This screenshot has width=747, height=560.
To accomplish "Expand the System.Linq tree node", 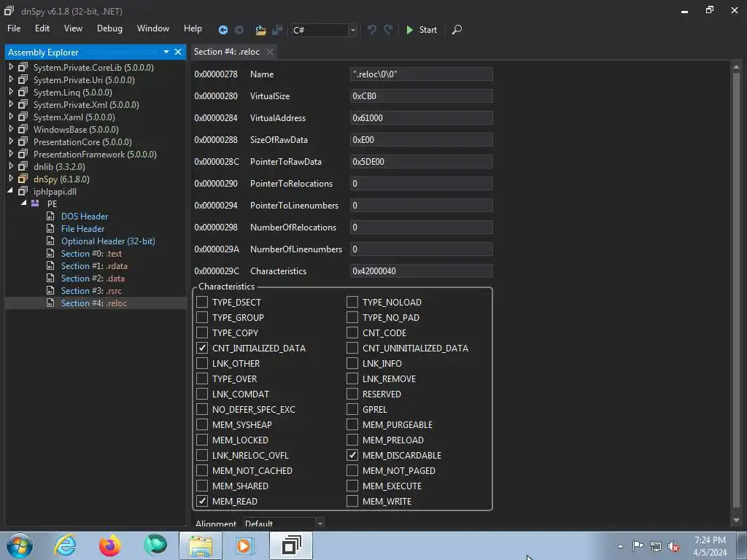I will coord(11,92).
